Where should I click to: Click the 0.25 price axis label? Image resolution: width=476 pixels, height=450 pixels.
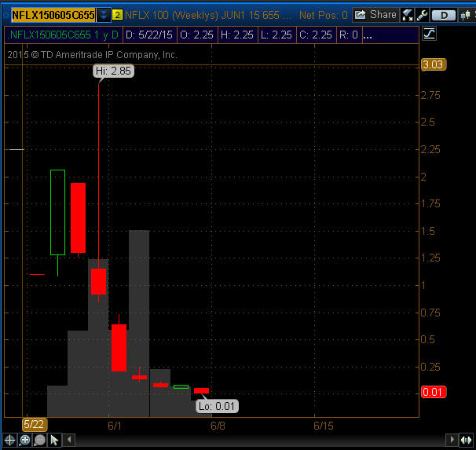tap(430, 368)
